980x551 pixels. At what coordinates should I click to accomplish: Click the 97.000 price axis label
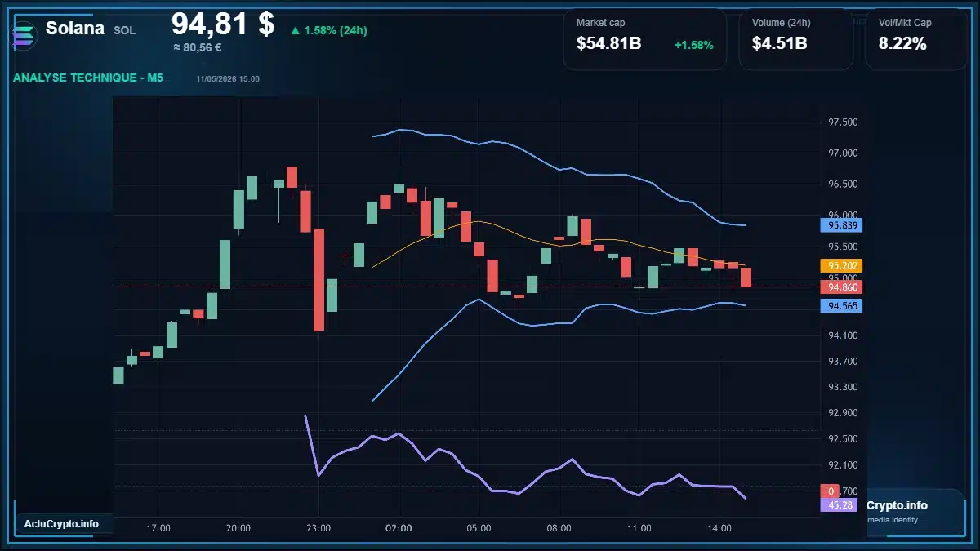(843, 153)
